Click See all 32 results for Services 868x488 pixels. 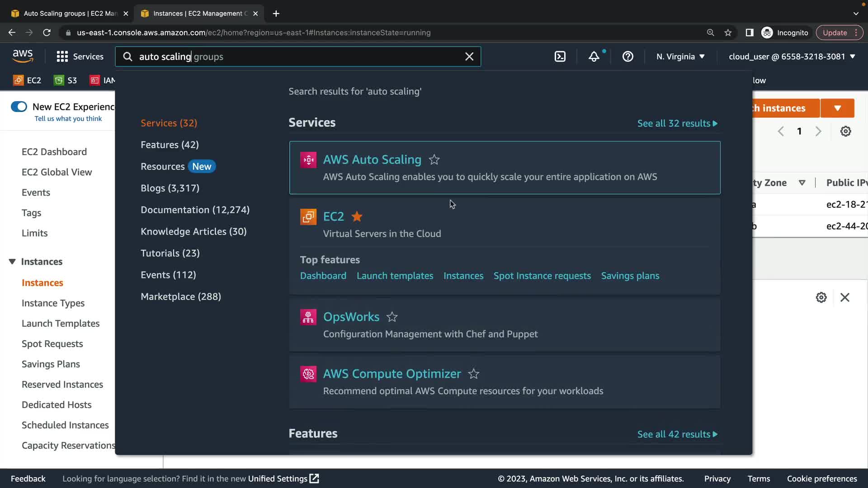point(677,123)
